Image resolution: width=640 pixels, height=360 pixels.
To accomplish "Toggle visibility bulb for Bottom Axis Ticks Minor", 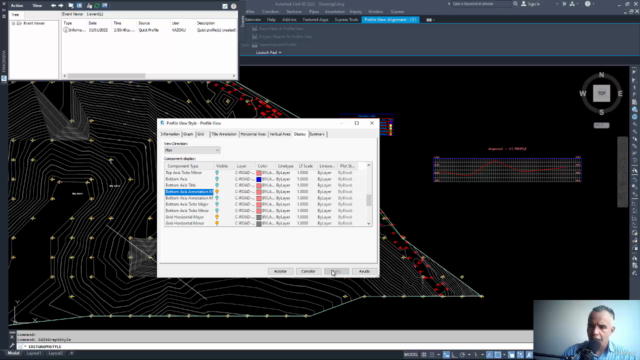I will pyautogui.click(x=217, y=211).
